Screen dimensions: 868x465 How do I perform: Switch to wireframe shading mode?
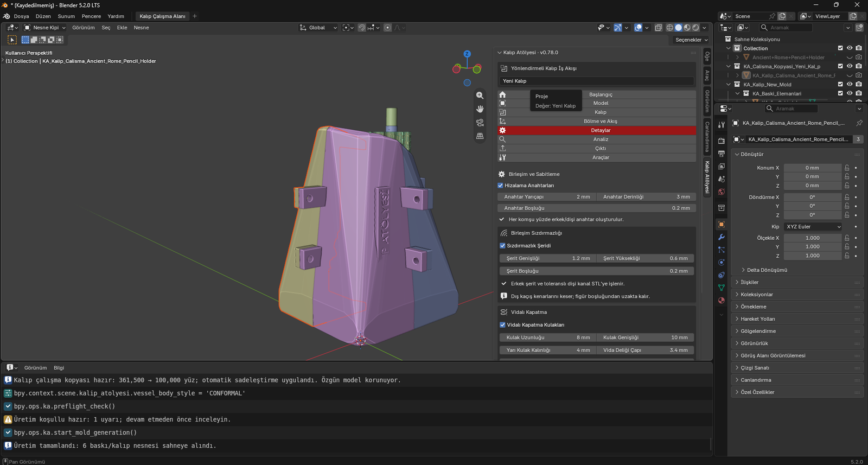click(670, 28)
